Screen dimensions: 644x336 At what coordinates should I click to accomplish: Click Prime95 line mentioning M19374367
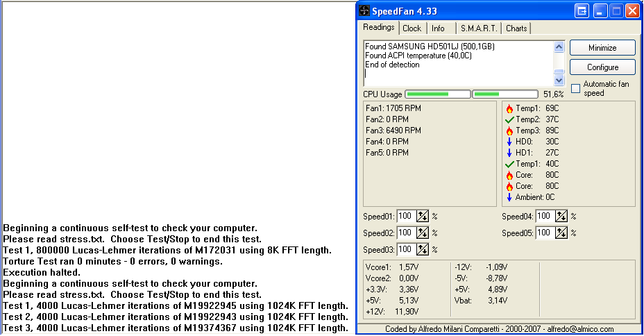[176, 328]
